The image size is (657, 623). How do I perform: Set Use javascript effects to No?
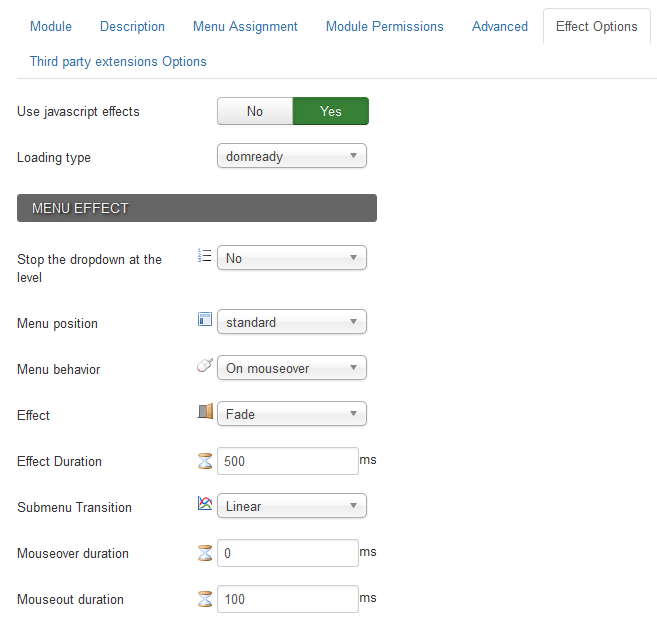pos(255,111)
